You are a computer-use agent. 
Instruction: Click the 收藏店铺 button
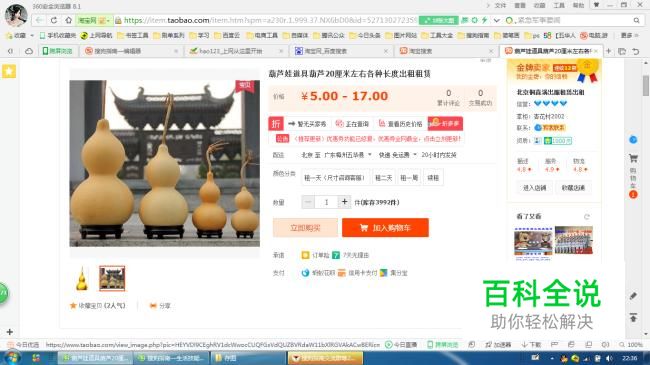pyautogui.click(x=573, y=188)
